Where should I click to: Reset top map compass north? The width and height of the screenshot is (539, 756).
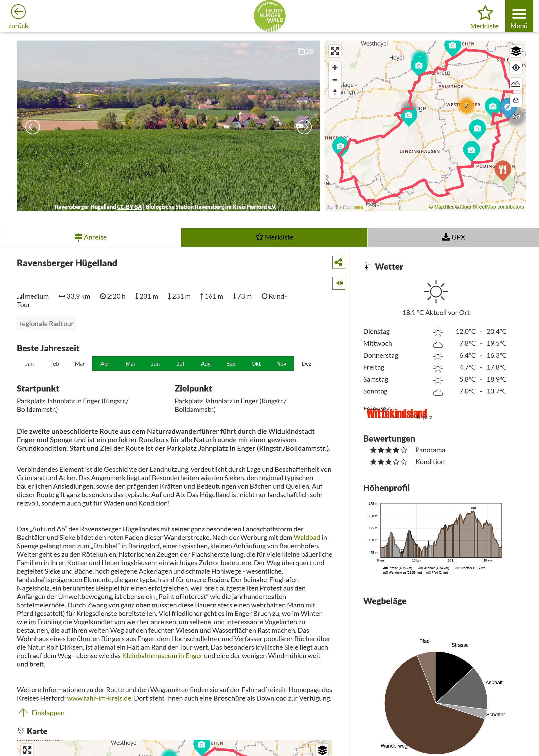335,92
